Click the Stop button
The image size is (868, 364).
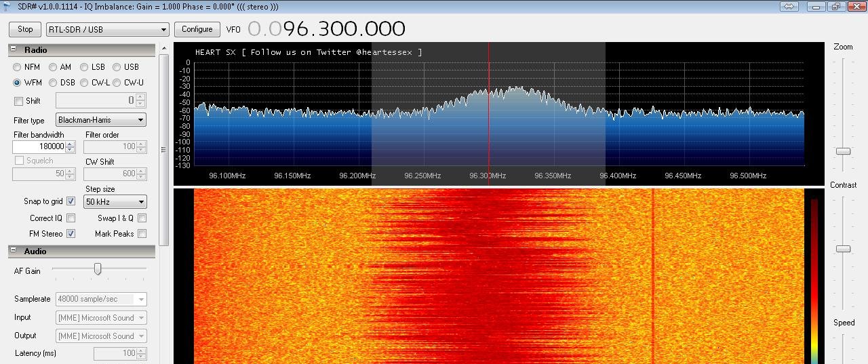25,29
